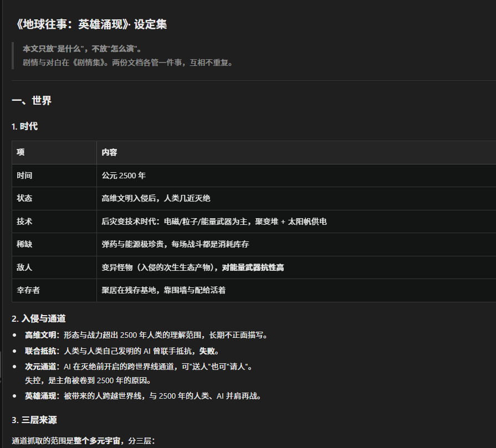Select the table cell 时间

tap(54, 176)
